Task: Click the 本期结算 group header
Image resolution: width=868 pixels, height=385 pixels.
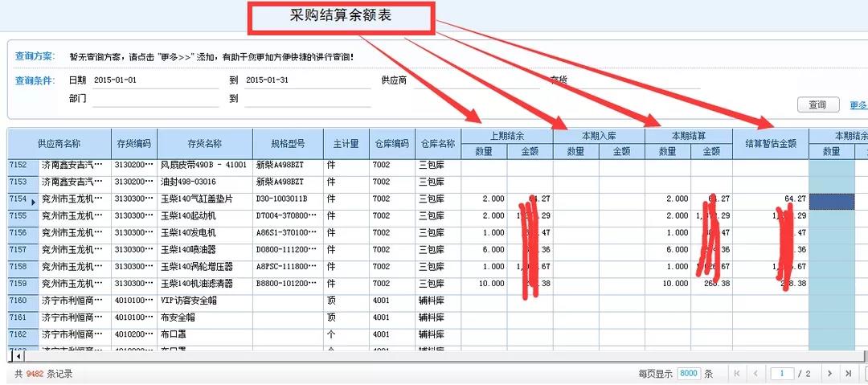Action: coord(689,136)
